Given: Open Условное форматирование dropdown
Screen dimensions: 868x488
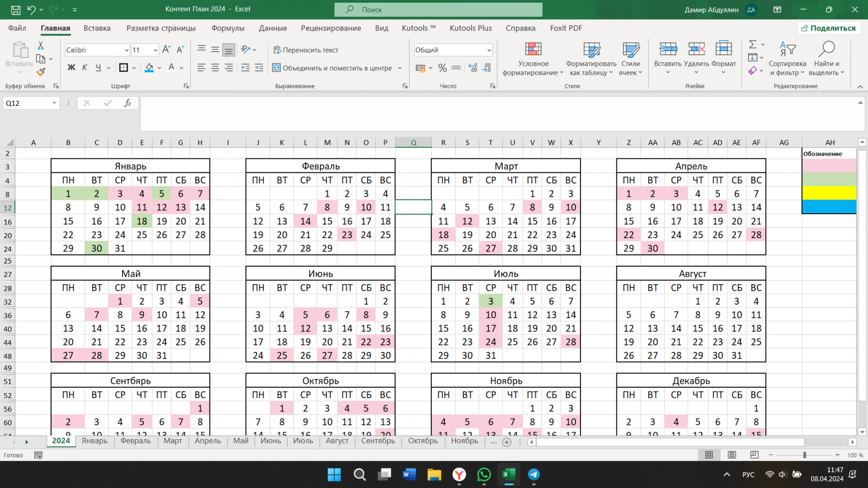Looking at the screenshot, I should (x=533, y=59).
